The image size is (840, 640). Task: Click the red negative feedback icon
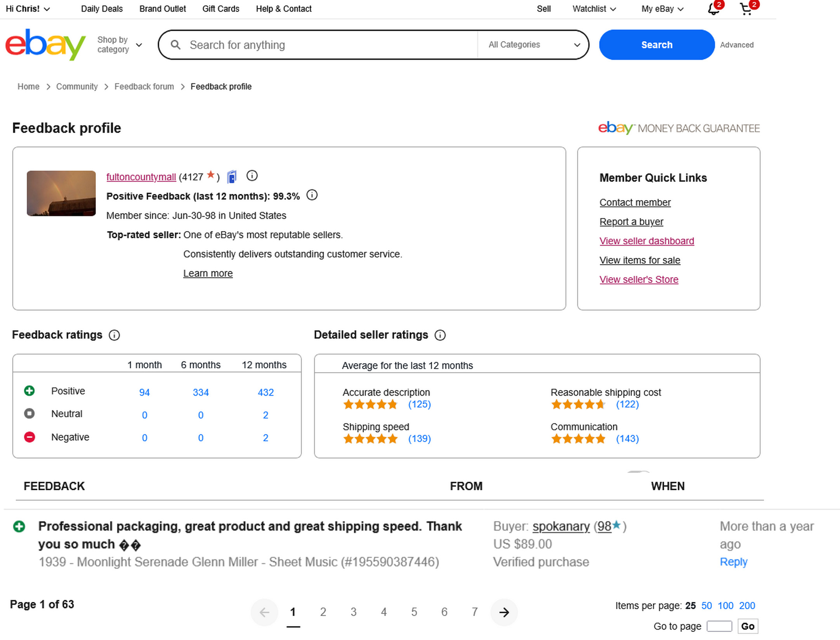[30, 437]
